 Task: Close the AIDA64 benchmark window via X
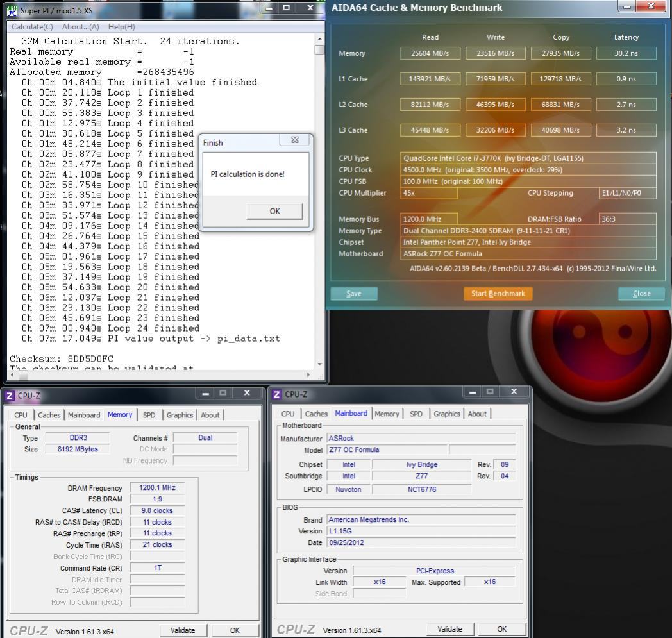coord(651,6)
